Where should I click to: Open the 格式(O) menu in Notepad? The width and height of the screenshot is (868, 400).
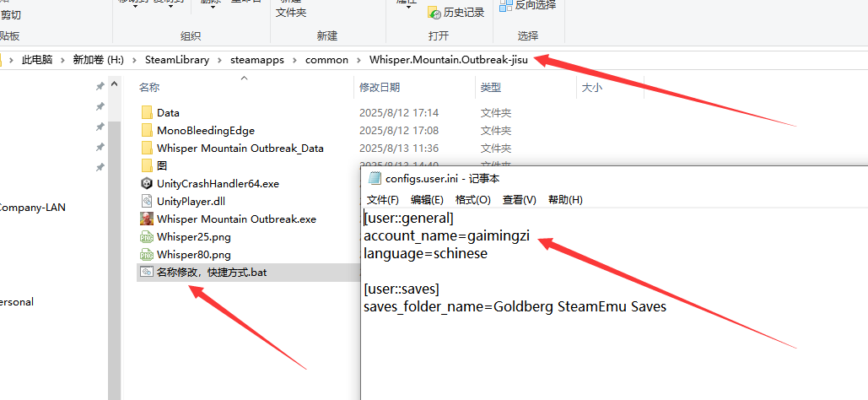coord(472,200)
